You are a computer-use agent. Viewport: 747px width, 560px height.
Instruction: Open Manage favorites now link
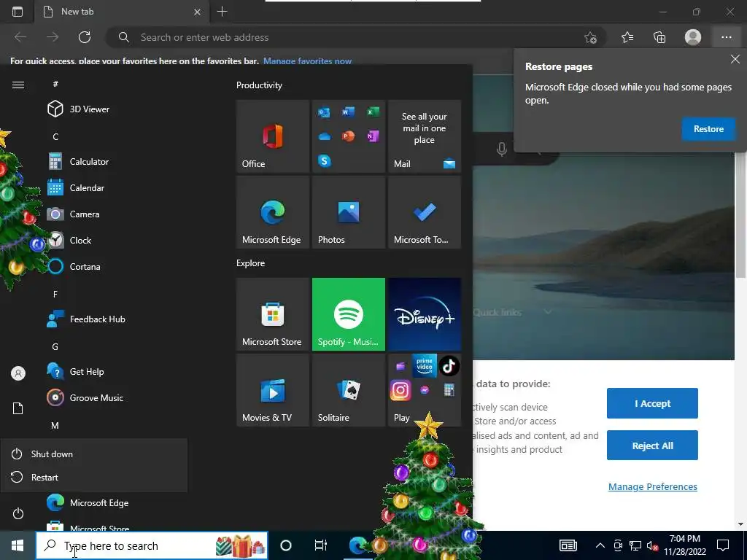[307, 61]
